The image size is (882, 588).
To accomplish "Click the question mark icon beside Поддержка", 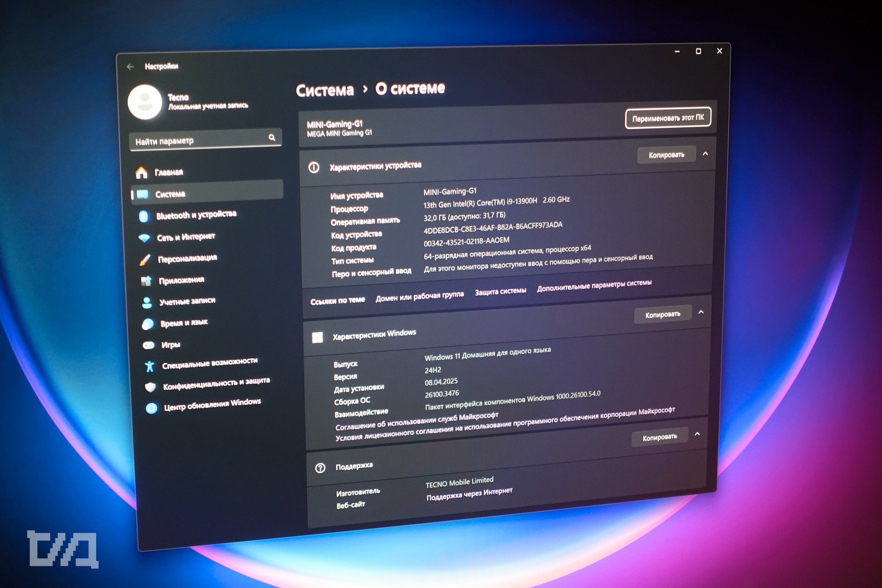I will [320, 468].
